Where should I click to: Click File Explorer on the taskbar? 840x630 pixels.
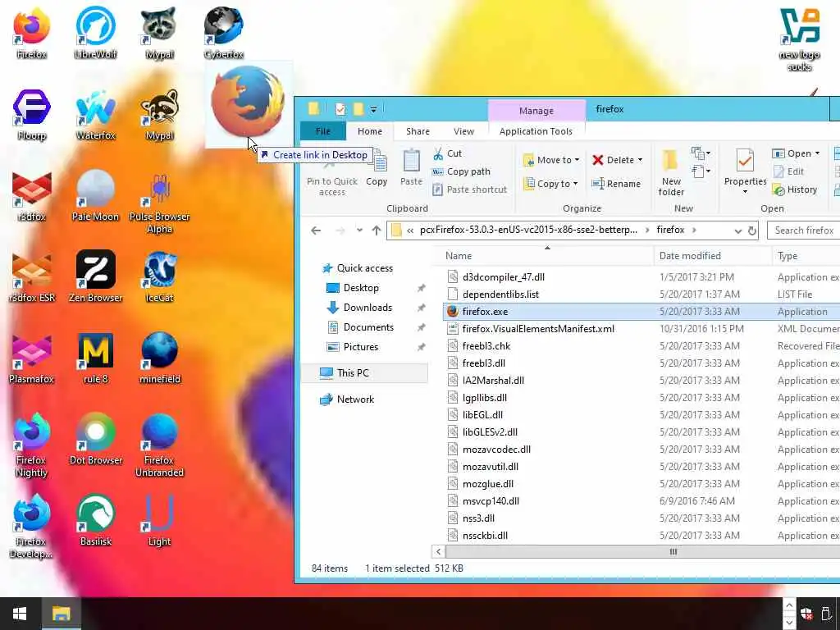click(61, 614)
